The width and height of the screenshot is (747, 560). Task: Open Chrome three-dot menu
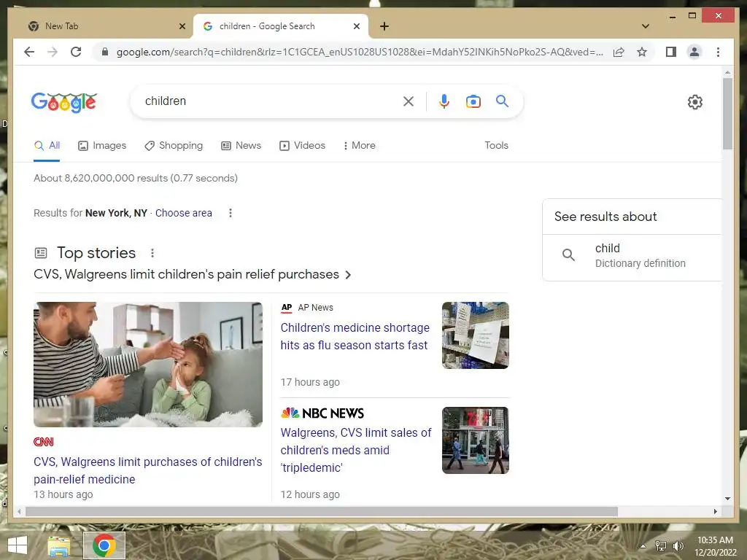click(x=718, y=52)
